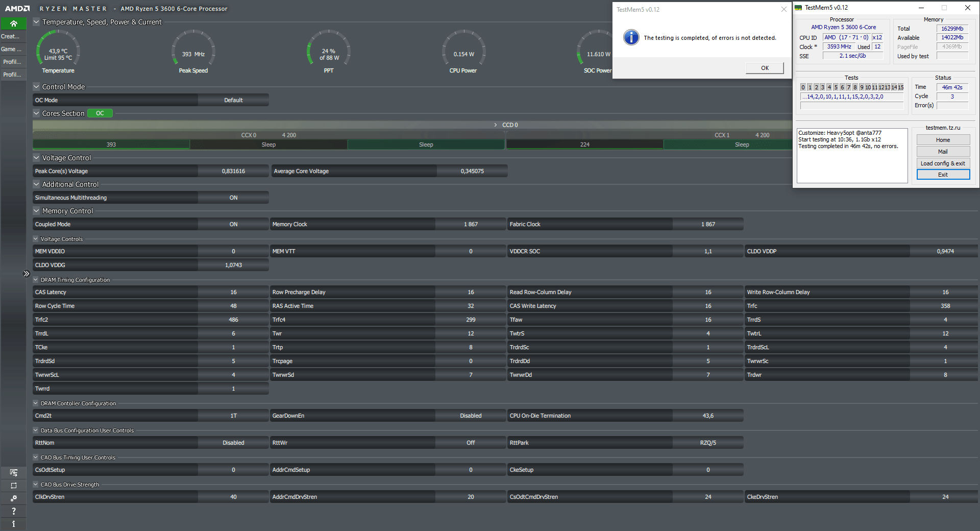Collapse the Temperature, Speed, Power & Current section
980x531 pixels.
click(x=36, y=22)
